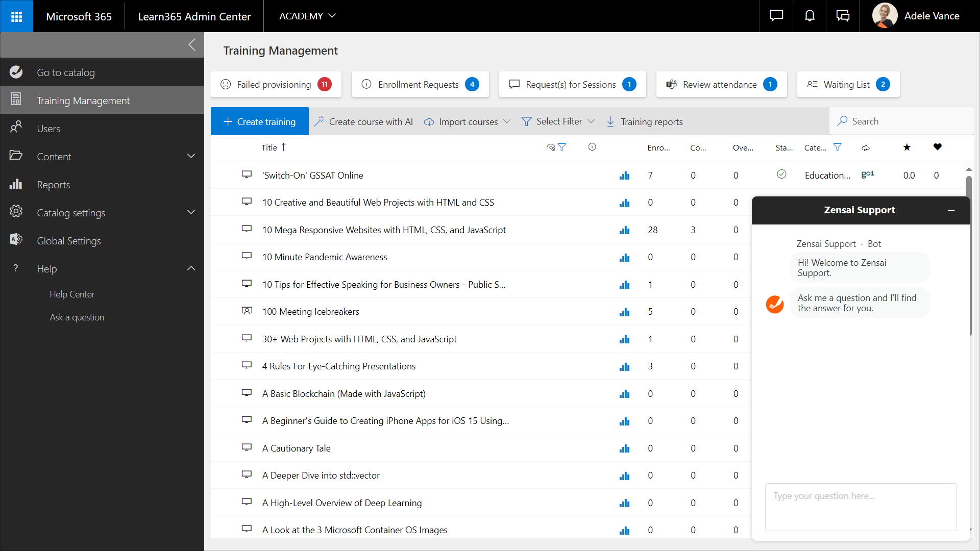Viewport: 980px width, 551px height.
Task: Click the notifications bell icon
Action: coord(810,16)
